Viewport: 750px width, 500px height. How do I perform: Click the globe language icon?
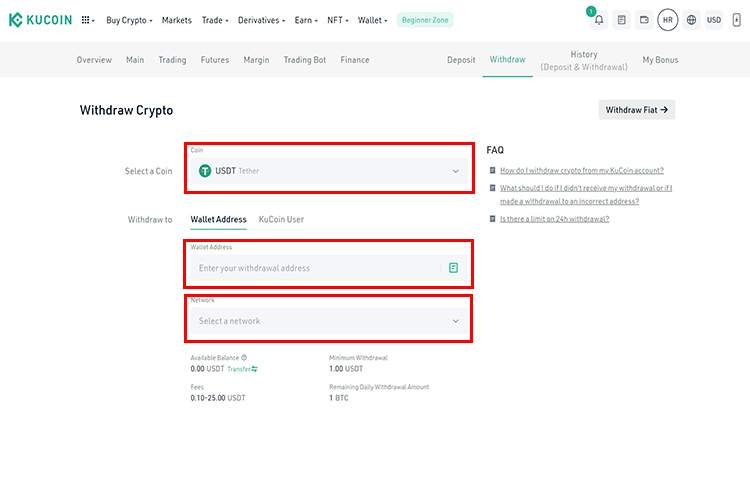691,20
